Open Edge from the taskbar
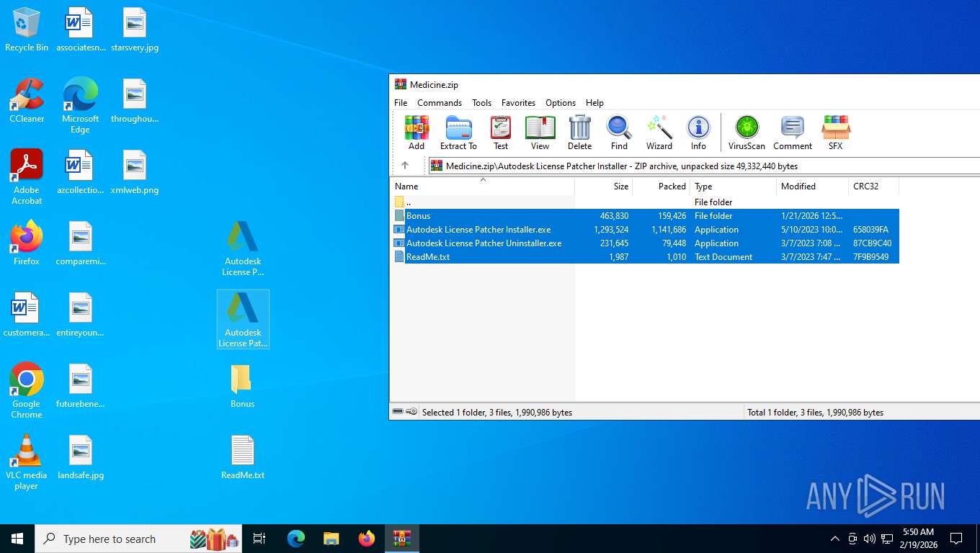980x553 pixels. pos(296,539)
